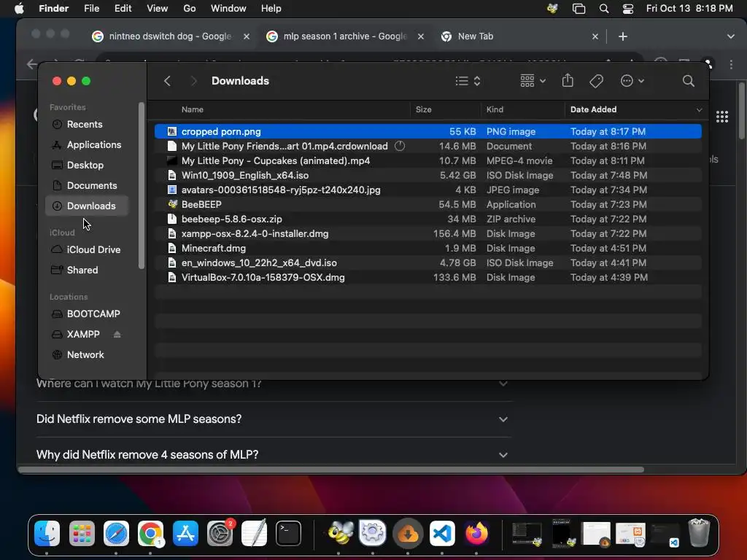Open a new Chrome tab with plus button
747x560 pixels.
623,36
